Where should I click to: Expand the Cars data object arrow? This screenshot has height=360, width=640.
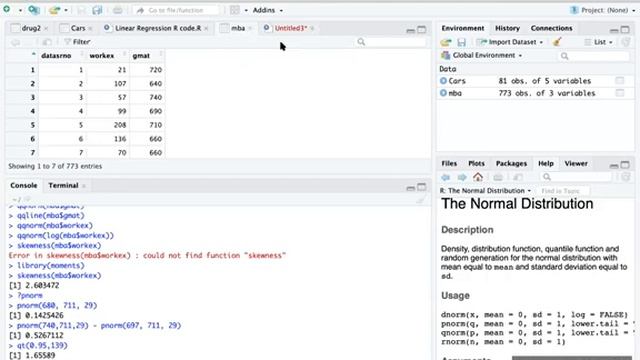click(443, 81)
